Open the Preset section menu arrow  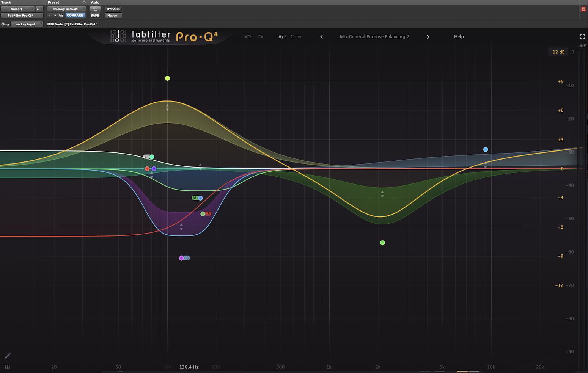click(84, 2)
